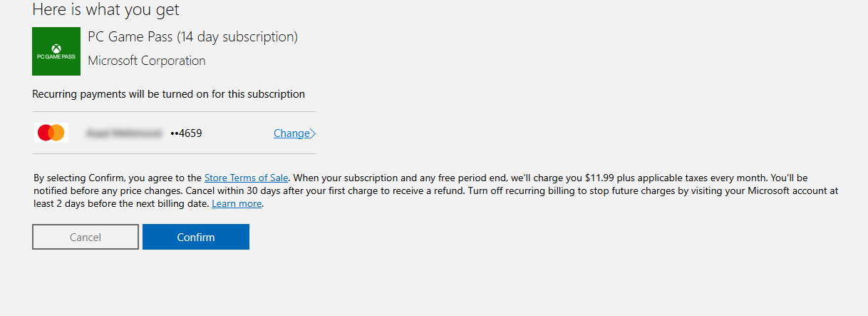Viewport: 868px width, 316px height.
Task: Click the Change payment method link
Action: pos(291,133)
